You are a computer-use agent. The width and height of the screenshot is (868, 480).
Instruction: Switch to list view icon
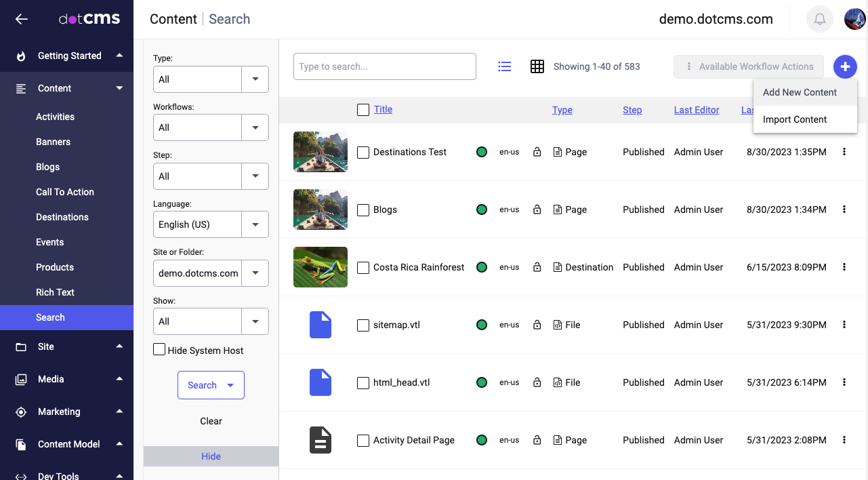(x=504, y=66)
